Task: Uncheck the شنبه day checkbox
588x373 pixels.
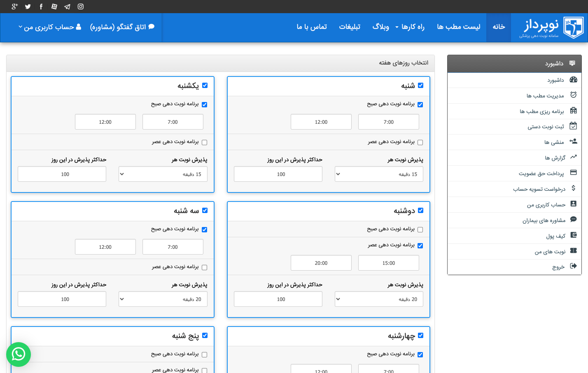Action: click(420, 86)
